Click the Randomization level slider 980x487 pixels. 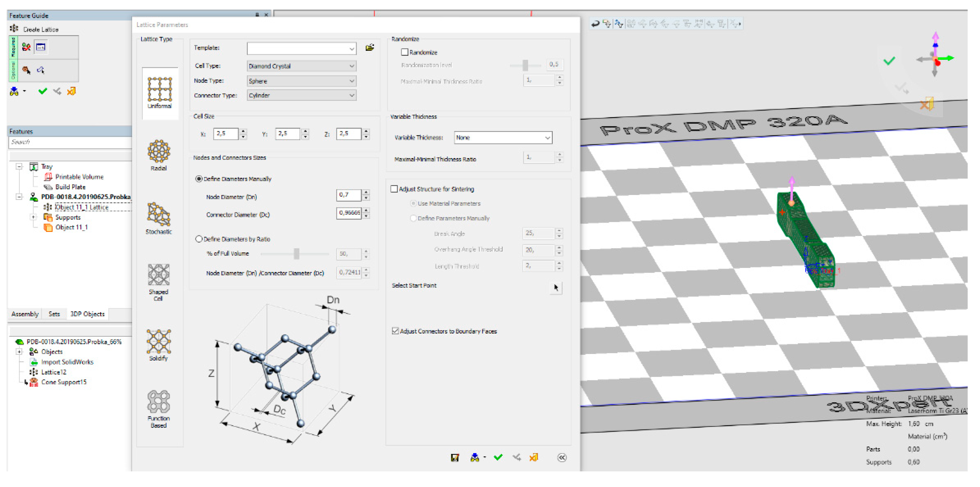(x=525, y=65)
